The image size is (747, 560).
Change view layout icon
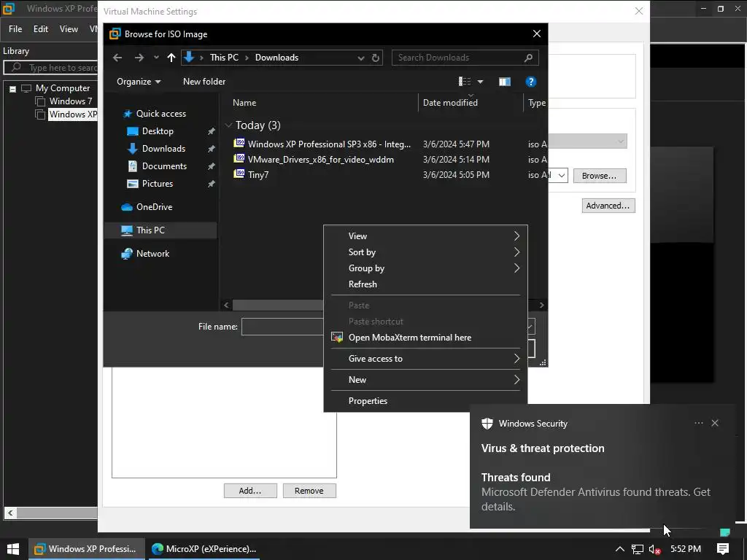pos(465,82)
